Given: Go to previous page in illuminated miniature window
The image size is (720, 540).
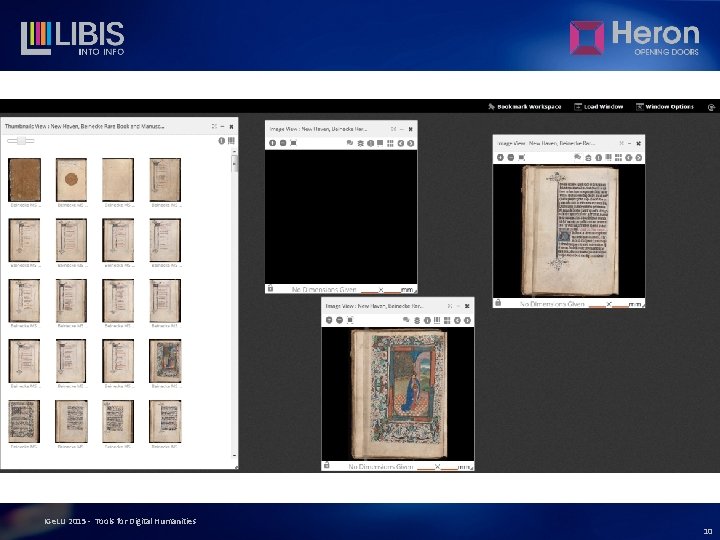Looking at the screenshot, I should coord(457,320).
